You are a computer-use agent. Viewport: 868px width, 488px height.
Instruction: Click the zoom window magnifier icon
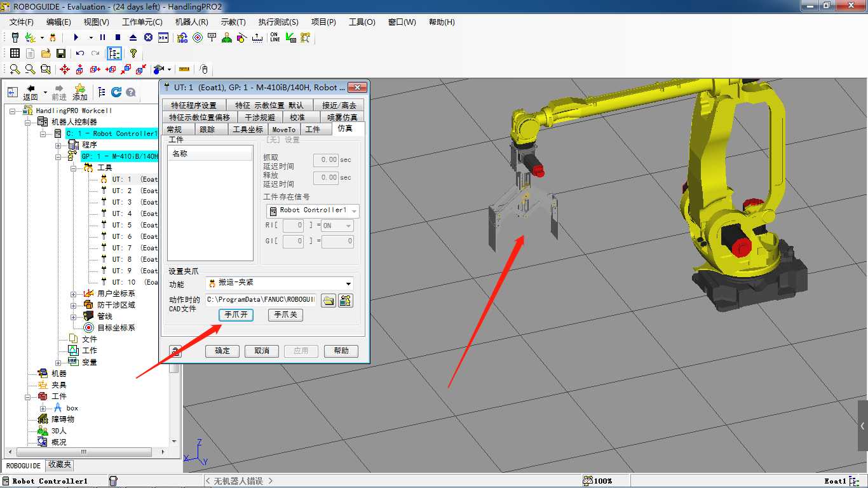point(45,69)
